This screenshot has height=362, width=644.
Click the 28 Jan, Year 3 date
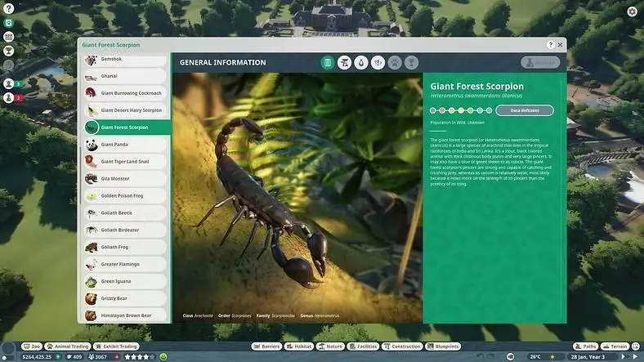[588, 356]
